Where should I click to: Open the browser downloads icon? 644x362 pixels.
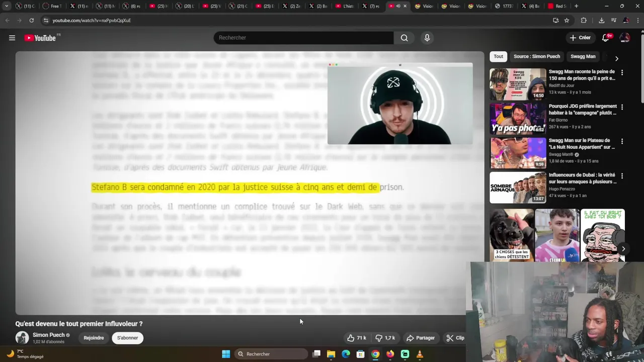[x=601, y=20]
